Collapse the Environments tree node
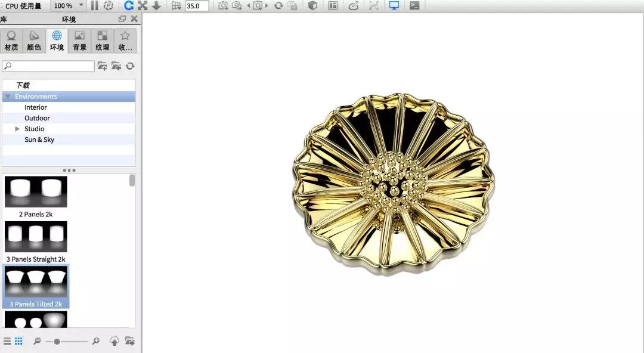This screenshot has height=353, width=644. coord(8,97)
